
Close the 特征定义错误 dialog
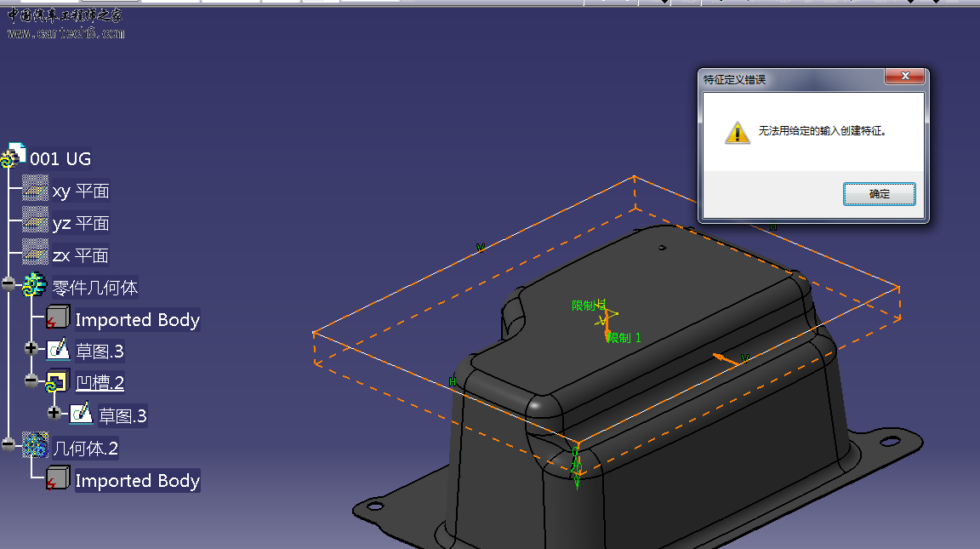(x=905, y=76)
